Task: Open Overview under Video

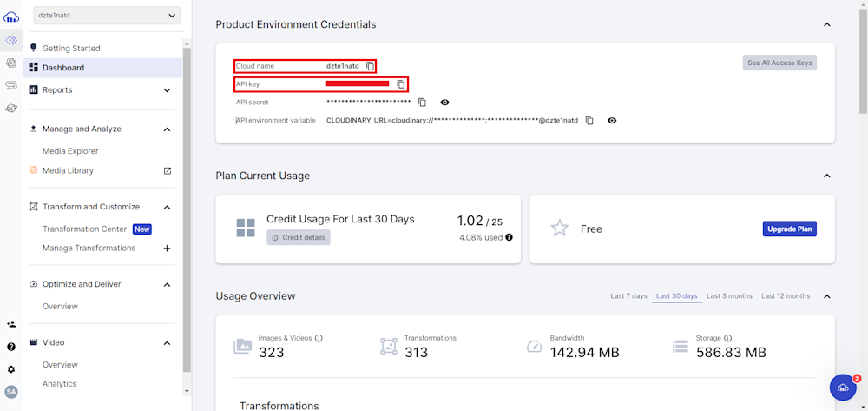Action: click(x=60, y=364)
